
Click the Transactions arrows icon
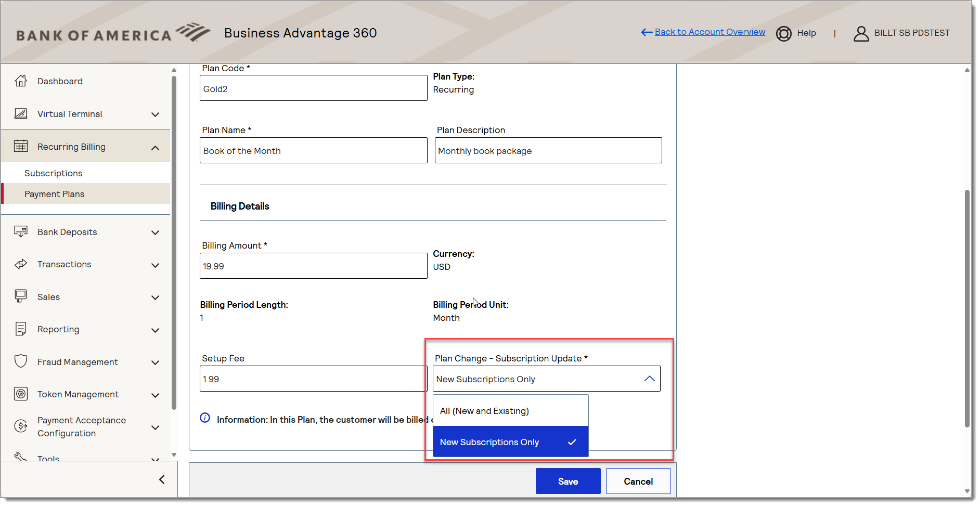pos(21,264)
